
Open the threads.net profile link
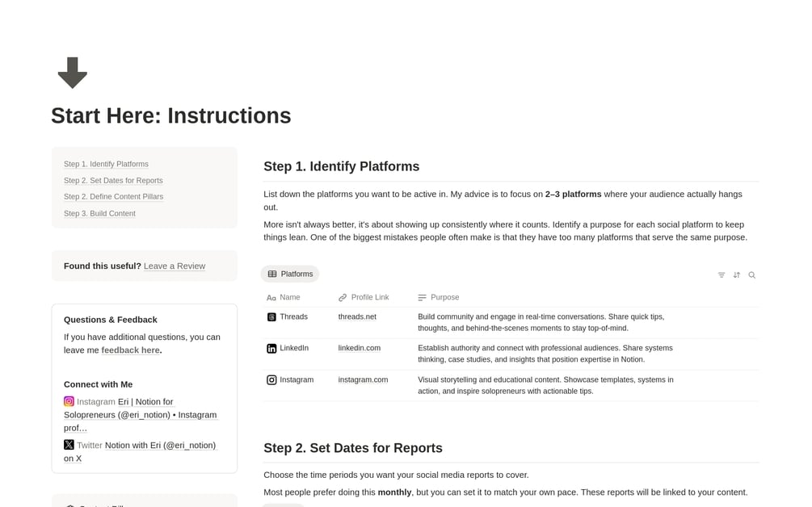(357, 317)
